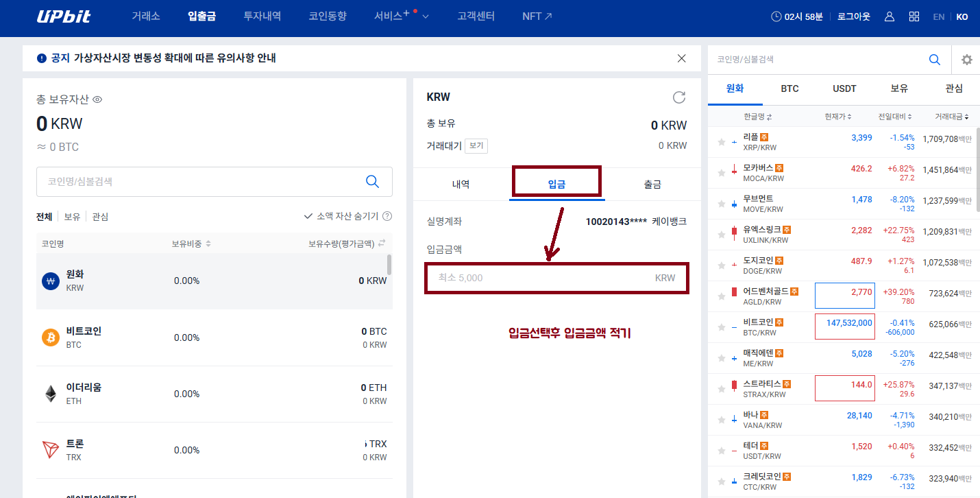Click the search magnifier in 코인명/심볼검색 field
This screenshot has width=980, height=498.
point(372,181)
